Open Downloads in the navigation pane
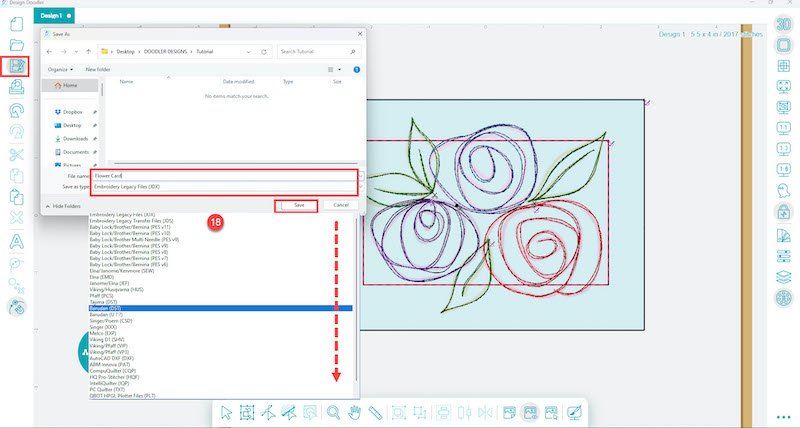The image size is (800, 428). coord(75,139)
